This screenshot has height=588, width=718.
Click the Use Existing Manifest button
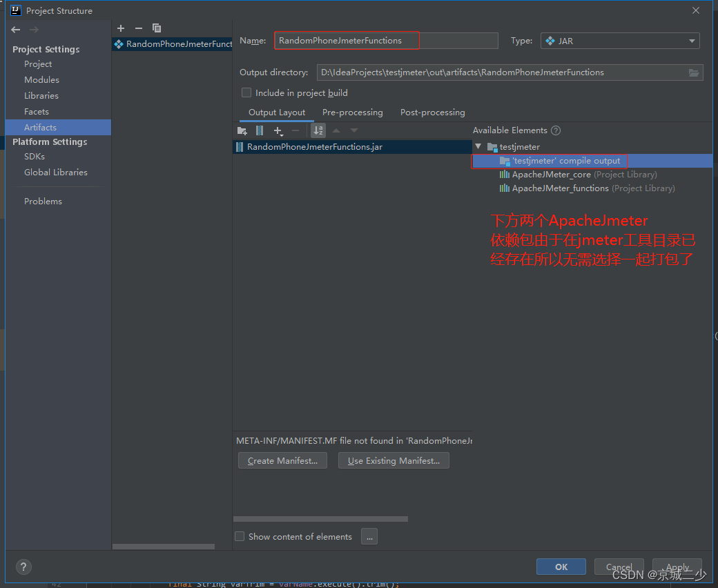394,461
